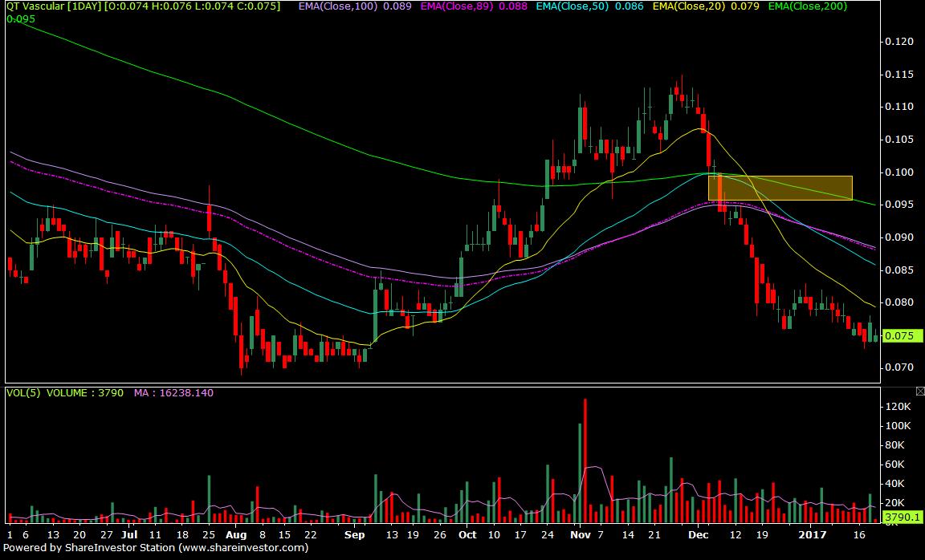Viewport: 925px width, 560px height.
Task: Click the "Oct" month label on date axis
Action: [x=467, y=534]
